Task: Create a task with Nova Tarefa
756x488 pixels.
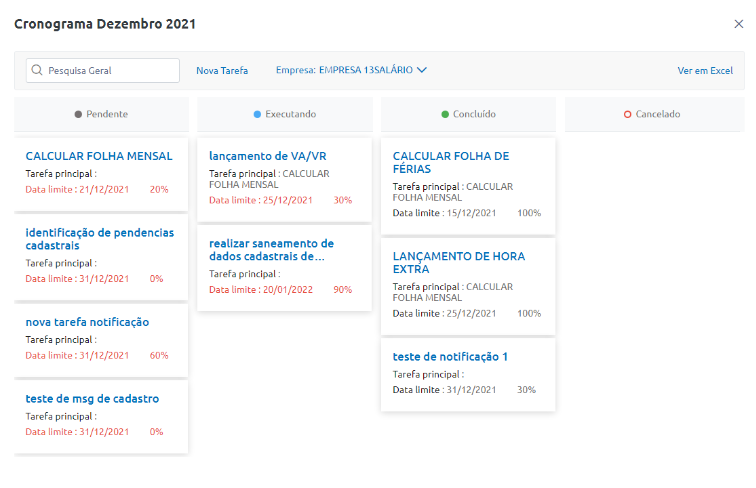Action: [222, 71]
